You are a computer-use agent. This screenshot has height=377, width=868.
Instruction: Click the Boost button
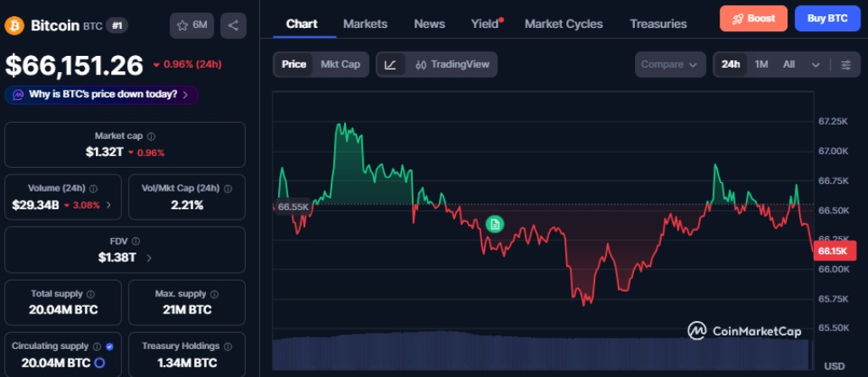754,19
